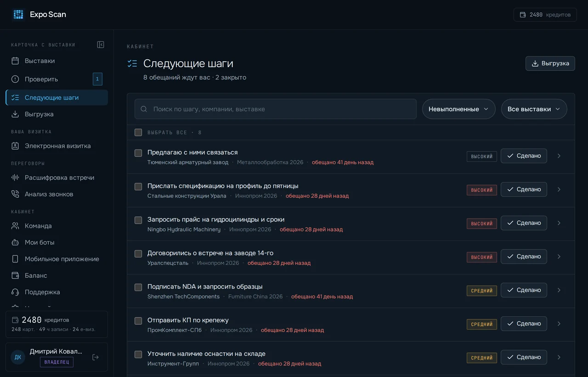The width and height of the screenshot is (588, 377).
Task: Click the phone icon beside Анализ звонков
Action: click(x=15, y=194)
